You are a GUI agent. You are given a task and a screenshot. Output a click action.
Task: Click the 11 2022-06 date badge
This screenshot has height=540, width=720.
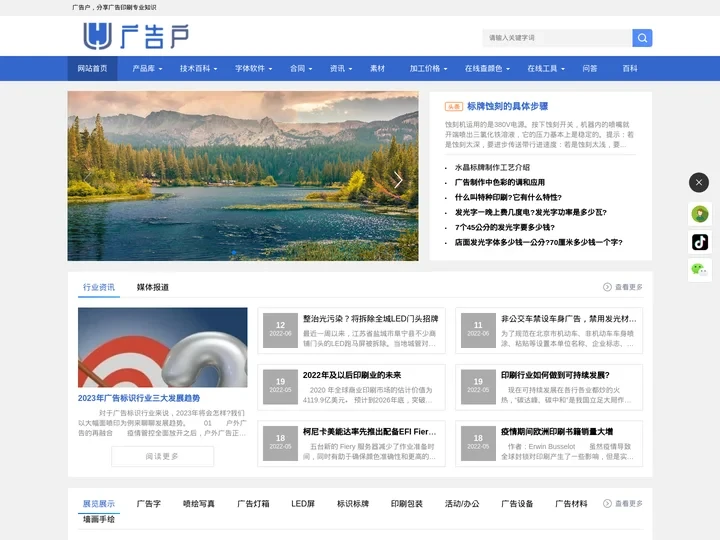[x=478, y=330]
